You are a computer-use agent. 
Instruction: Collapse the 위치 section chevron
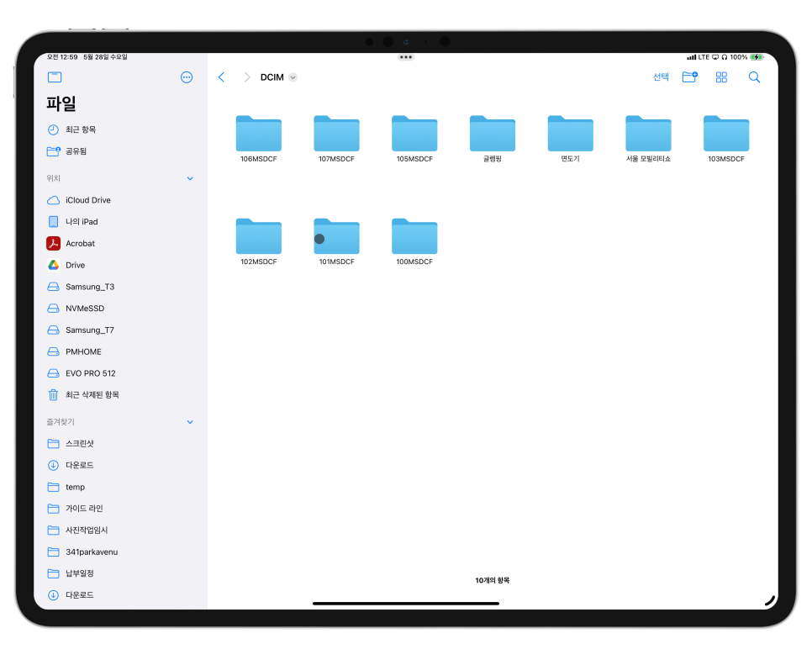190,178
